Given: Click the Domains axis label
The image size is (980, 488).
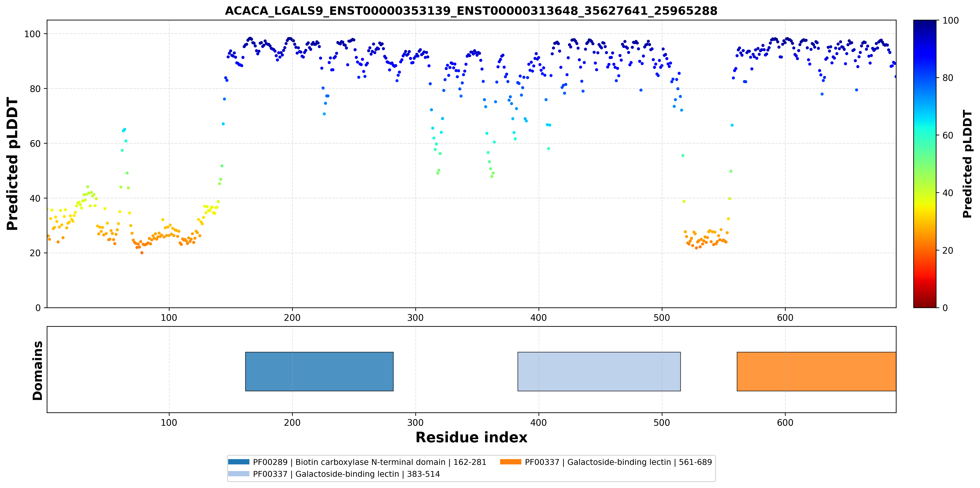Looking at the screenshot, I should pyautogui.click(x=38, y=371).
